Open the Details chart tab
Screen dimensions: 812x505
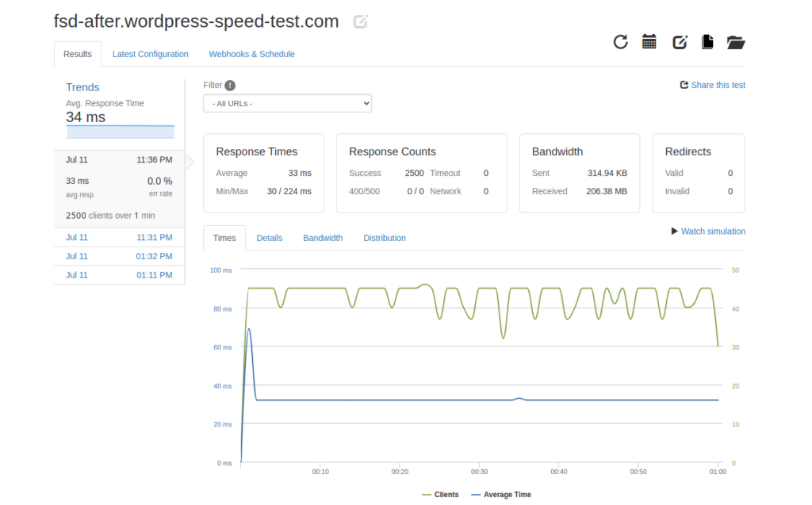tap(270, 238)
